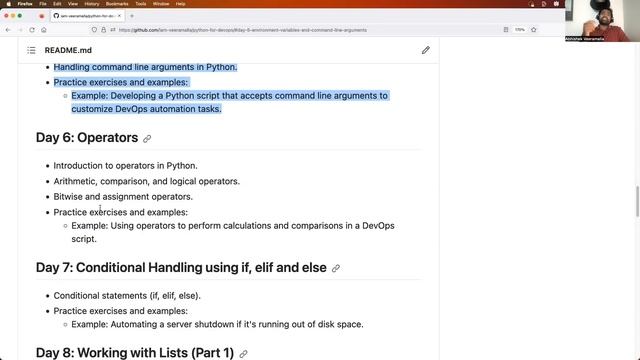Open the Apple menu
This screenshot has height=360, width=640.
click(x=9, y=4)
